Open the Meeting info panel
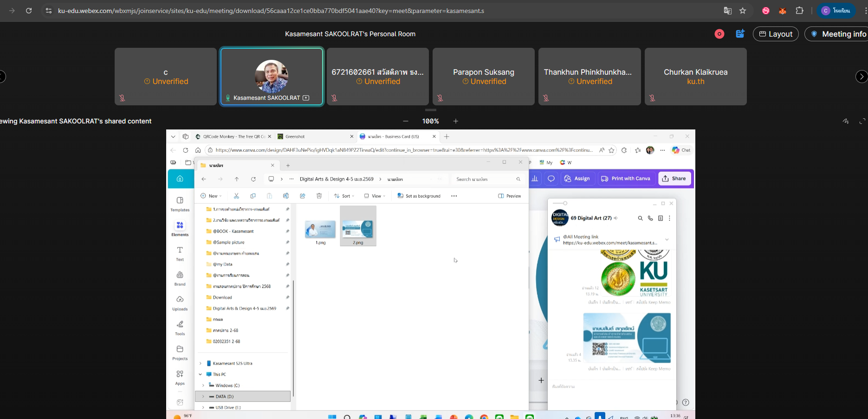868x419 pixels. point(838,34)
